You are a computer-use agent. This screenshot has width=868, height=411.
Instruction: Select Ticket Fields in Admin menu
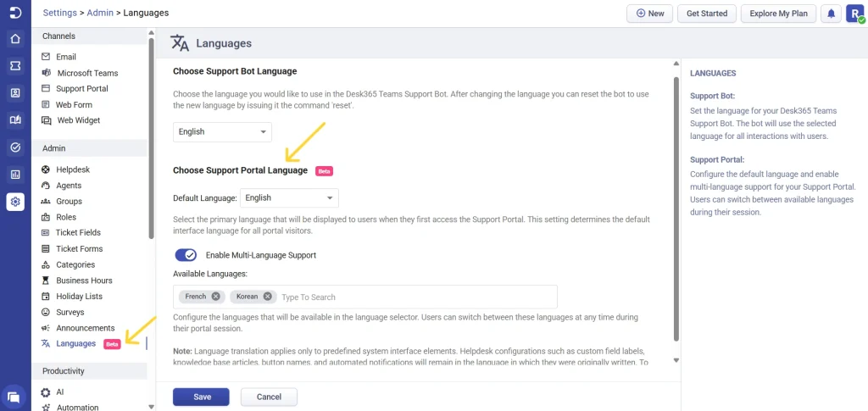pos(79,233)
